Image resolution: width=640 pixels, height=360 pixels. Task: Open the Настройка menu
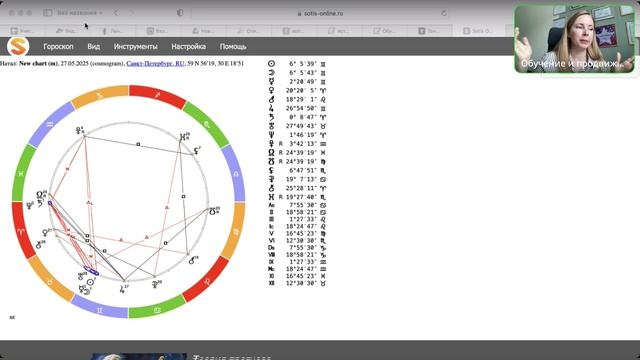click(189, 47)
